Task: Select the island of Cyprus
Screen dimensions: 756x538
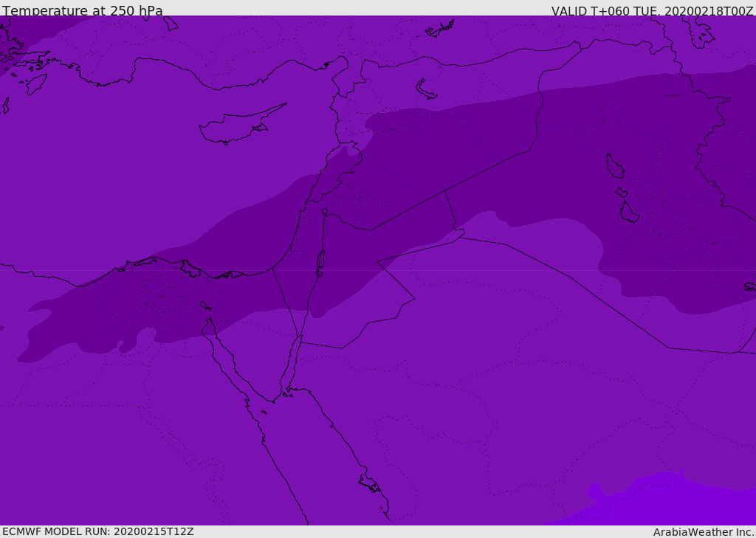Action: pos(235,127)
